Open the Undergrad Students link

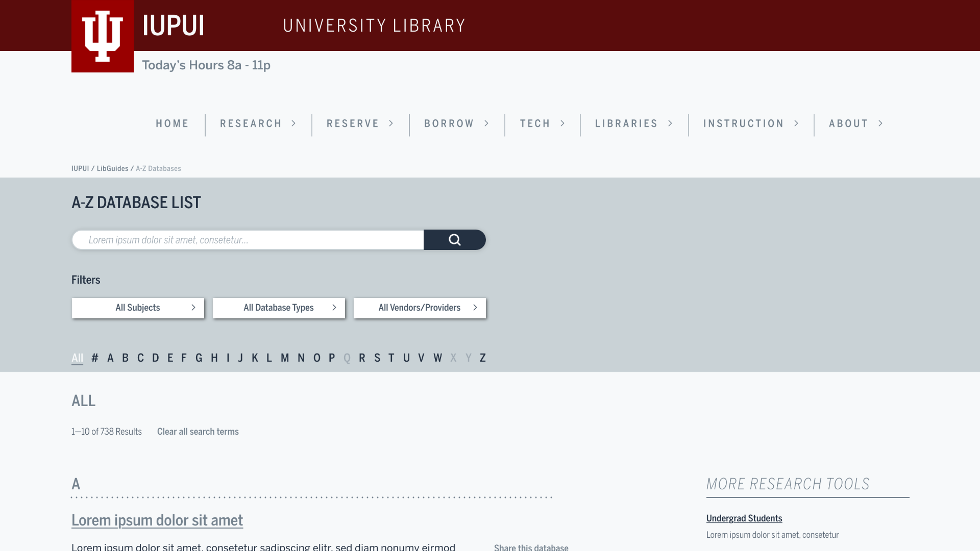[x=744, y=518]
